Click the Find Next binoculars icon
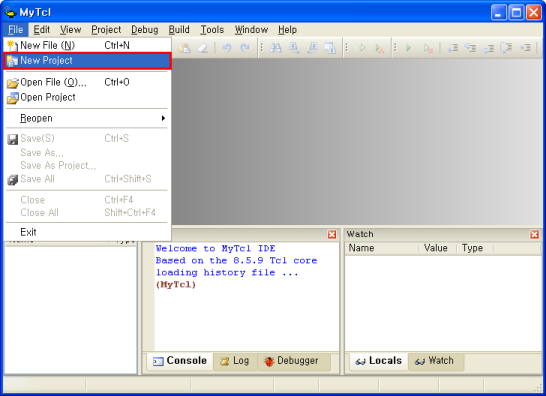546x396 pixels. [x=294, y=48]
